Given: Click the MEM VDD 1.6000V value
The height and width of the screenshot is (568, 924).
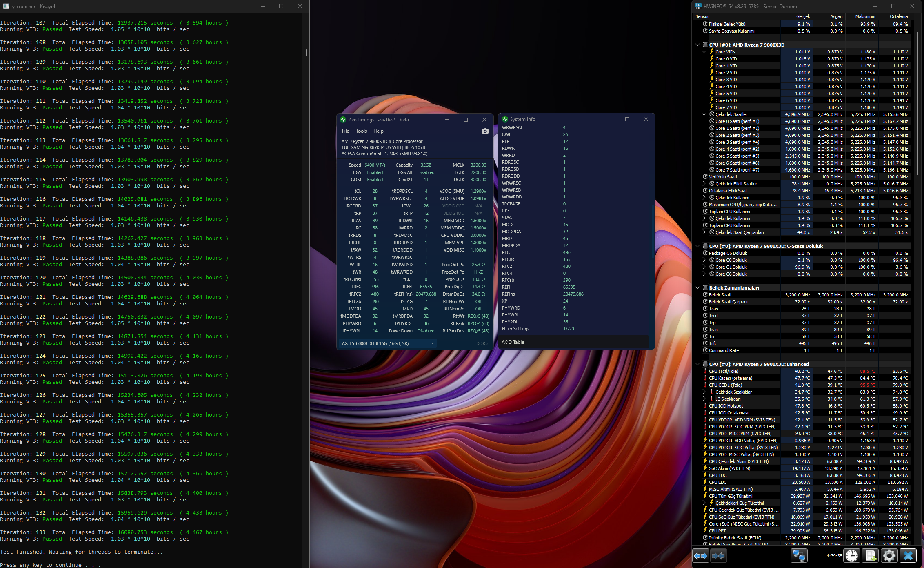Looking at the screenshot, I should [x=478, y=221].
